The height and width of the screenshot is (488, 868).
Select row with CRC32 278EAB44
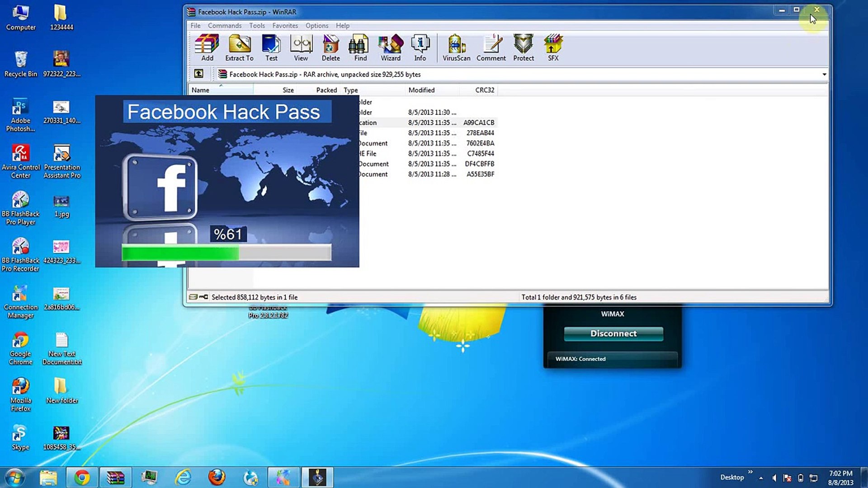428,133
